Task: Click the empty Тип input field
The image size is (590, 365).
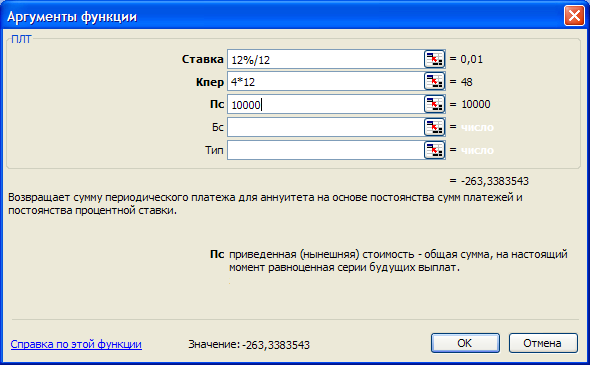Action: click(x=325, y=150)
